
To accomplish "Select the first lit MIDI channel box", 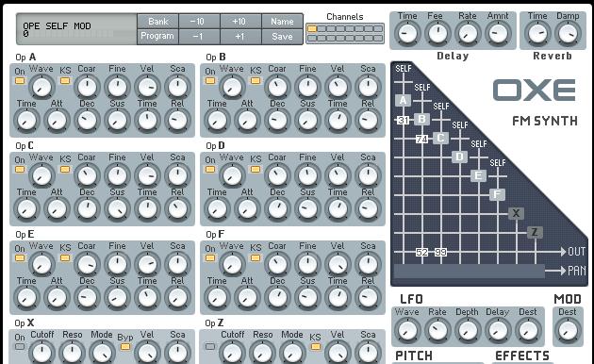I will click(x=312, y=29).
